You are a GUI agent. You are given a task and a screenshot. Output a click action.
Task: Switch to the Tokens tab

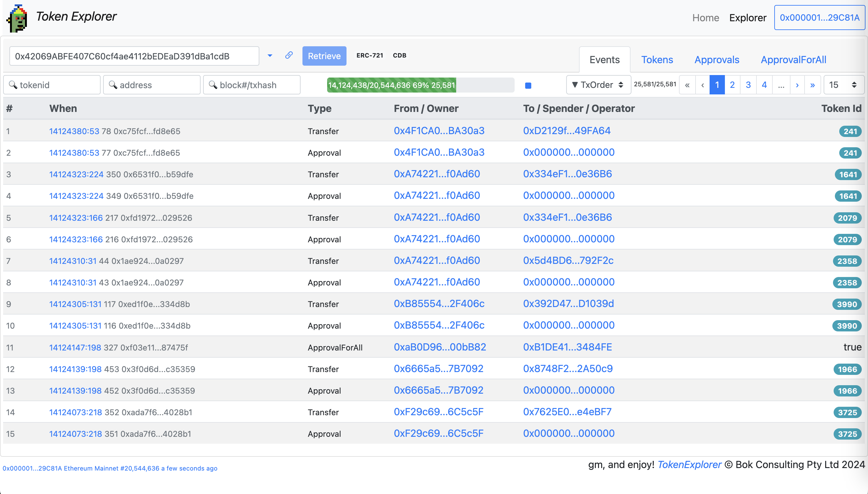657,60
